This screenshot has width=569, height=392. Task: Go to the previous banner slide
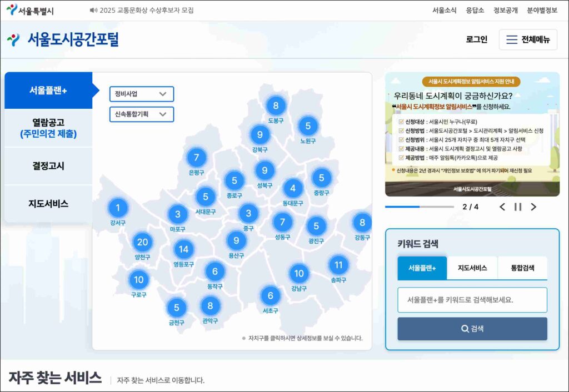502,207
